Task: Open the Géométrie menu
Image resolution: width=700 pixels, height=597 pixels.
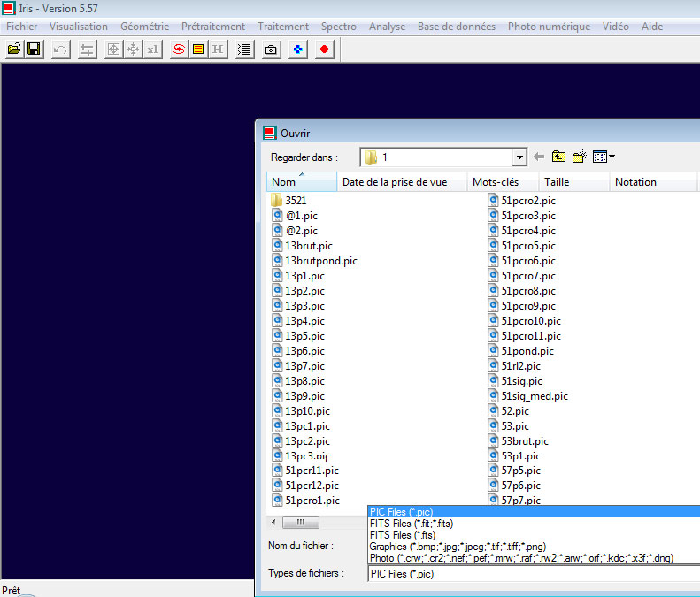Action: click(x=144, y=27)
